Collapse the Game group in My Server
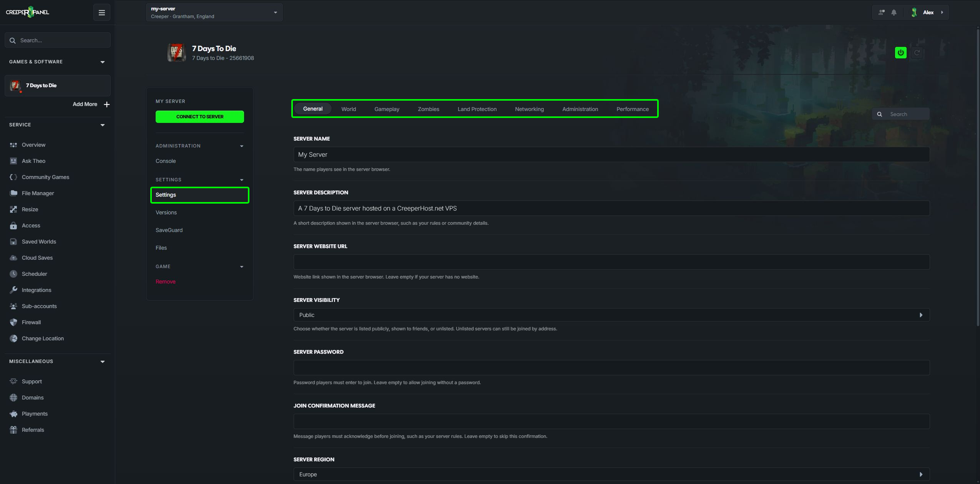980x484 pixels. (242, 267)
